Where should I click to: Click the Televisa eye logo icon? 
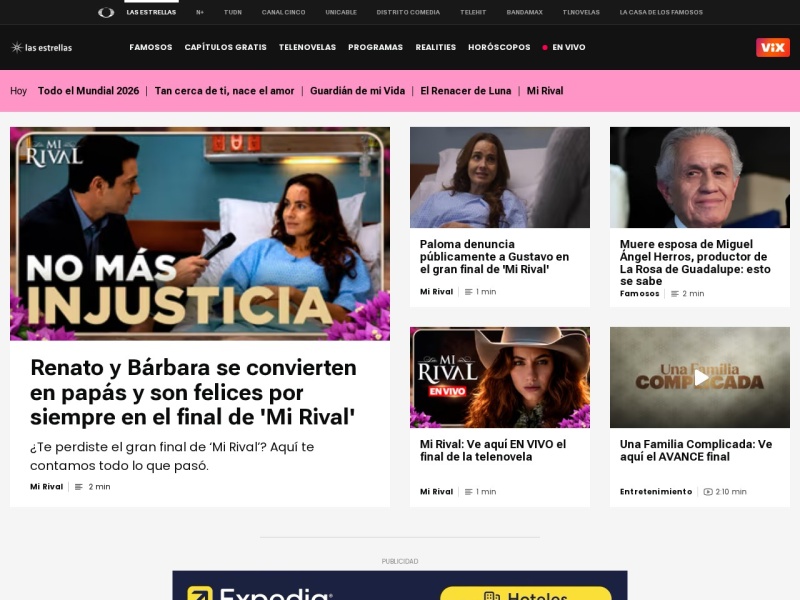click(x=106, y=12)
